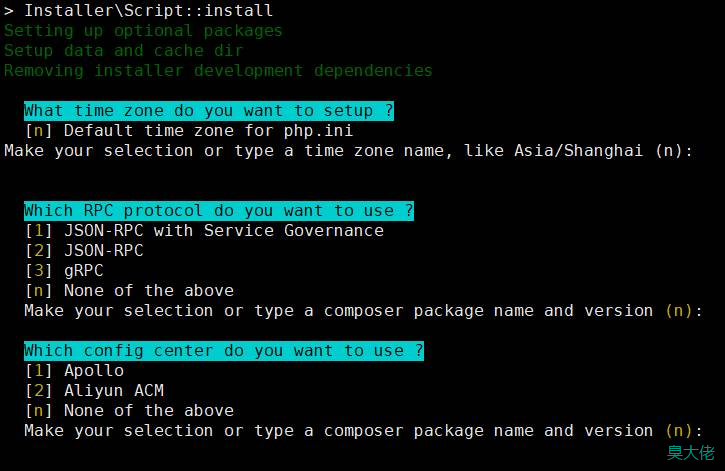Click the Default time zone for php.ini line

click(189, 131)
